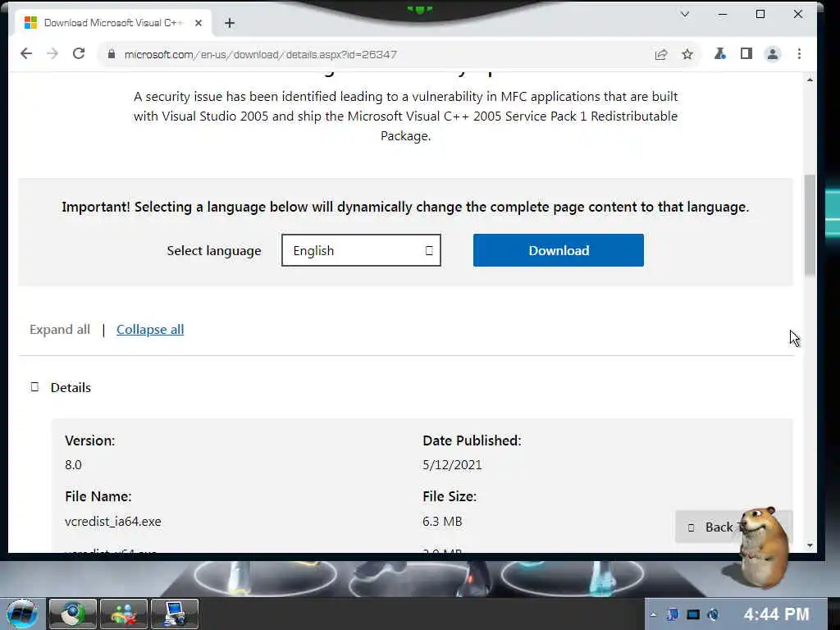Go back to the previous page
Viewport: 840px width, 630px height.
[x=25, y=53]
